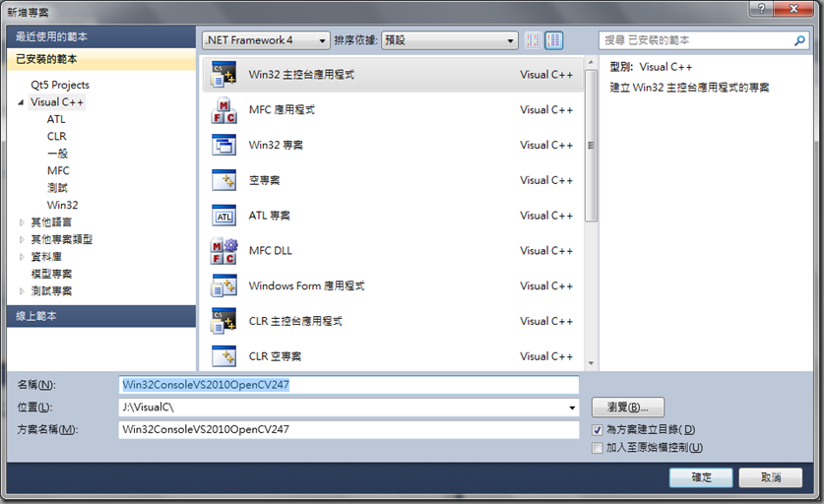Open the 已安裝的範本 section
Image resolution: width=824 pixels, height=504 pixels.
click(100, 59)
